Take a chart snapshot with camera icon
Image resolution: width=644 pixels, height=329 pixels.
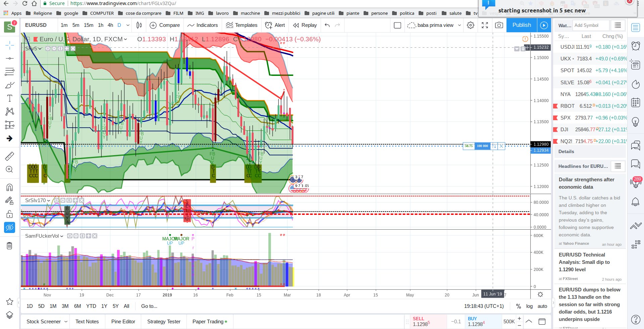click(x=499, y=25)
